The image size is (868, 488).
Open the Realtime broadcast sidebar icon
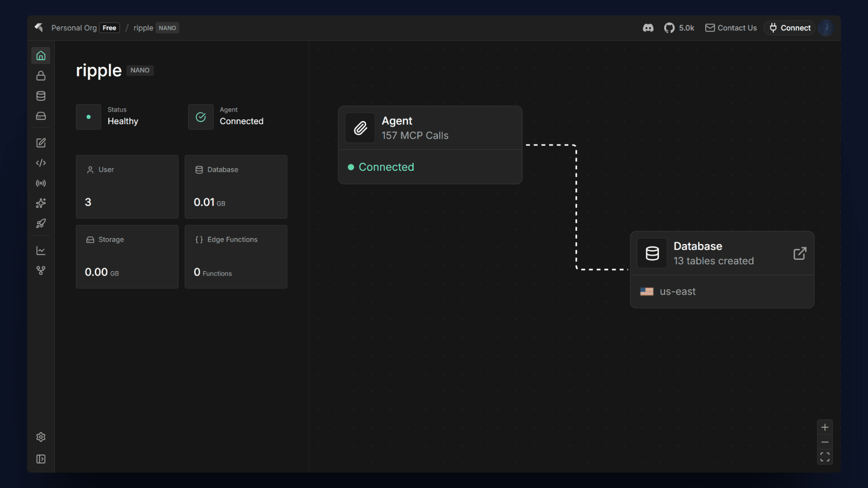coord(41,183)
